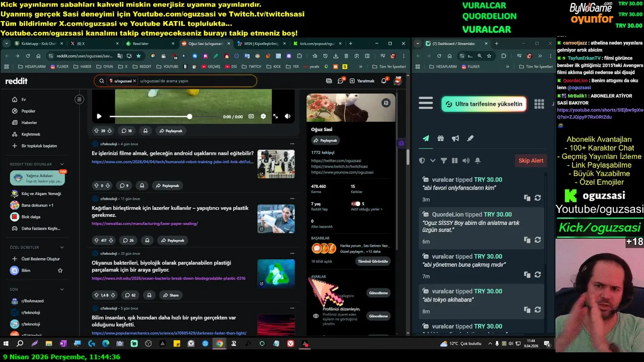Remove u/oguzsasi filter from search box
The width and height of the screenshot is (644, 362).
[x=134, y=80]
